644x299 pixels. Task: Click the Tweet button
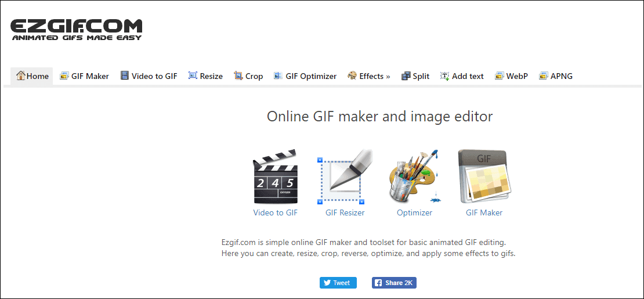click(x=338, y=283)
